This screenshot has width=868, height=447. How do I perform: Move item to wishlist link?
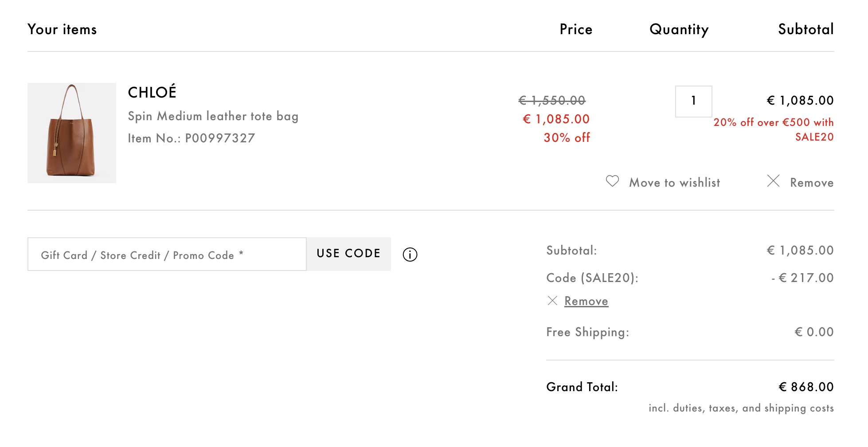point(674,183)
